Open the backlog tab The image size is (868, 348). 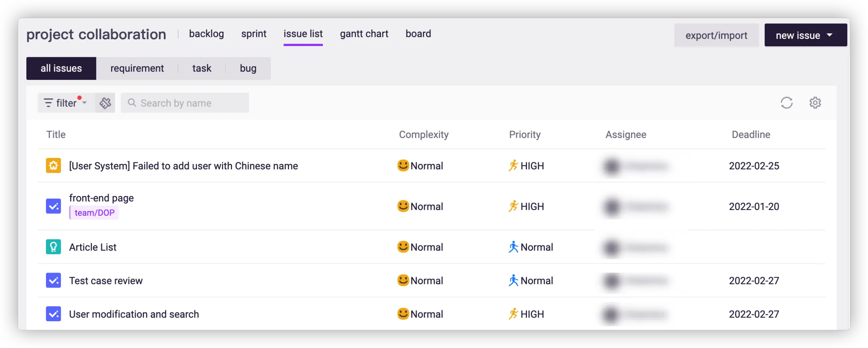206,34
